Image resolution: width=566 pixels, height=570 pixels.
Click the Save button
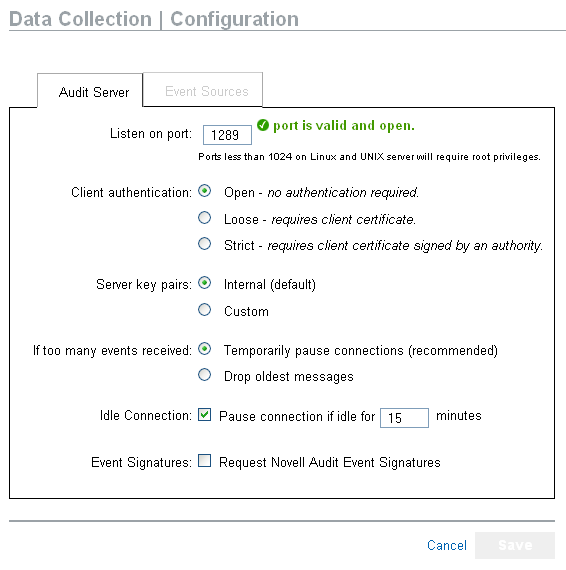515,545
